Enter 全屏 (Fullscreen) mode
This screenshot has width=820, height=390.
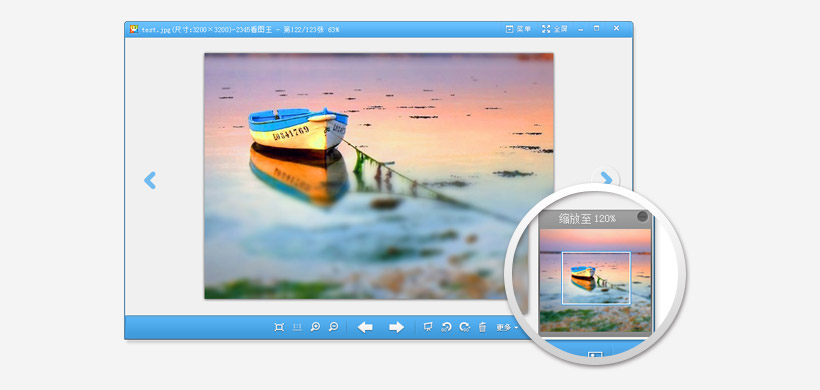tap(555, 29)
